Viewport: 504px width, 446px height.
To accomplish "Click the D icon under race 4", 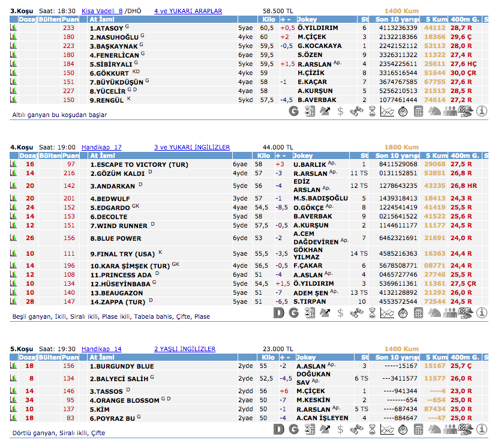I will [x=278, y=313].
